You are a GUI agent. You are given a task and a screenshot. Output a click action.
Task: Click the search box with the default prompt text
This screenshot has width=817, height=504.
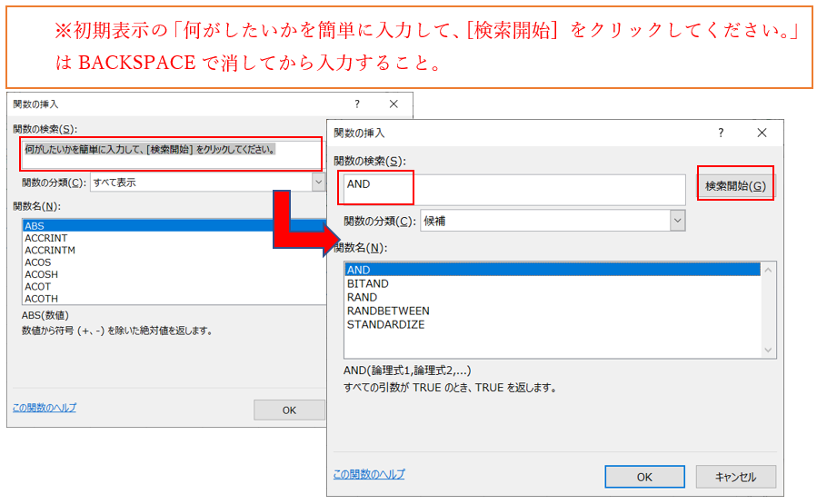coord(171,154)
